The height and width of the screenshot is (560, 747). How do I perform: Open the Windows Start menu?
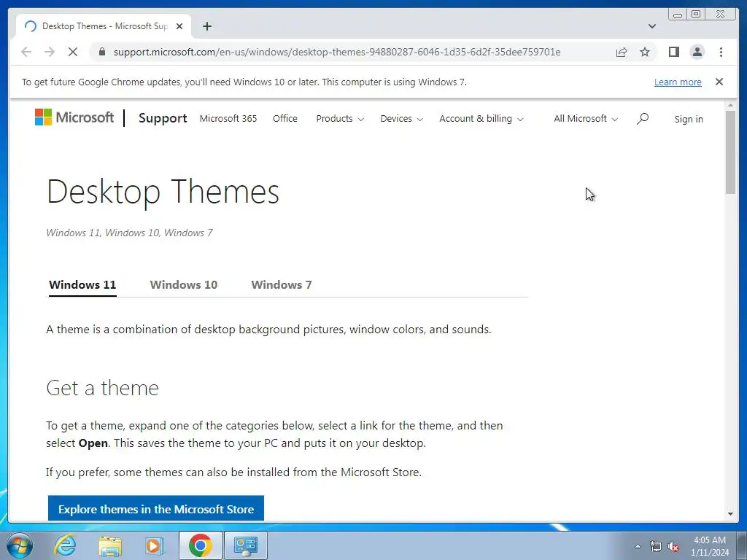point(20,545)
